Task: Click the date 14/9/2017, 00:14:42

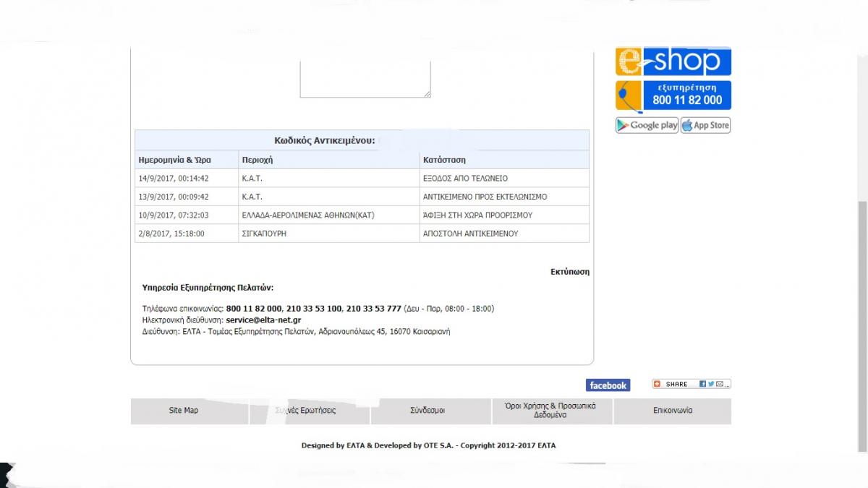Action: [173, 179]
